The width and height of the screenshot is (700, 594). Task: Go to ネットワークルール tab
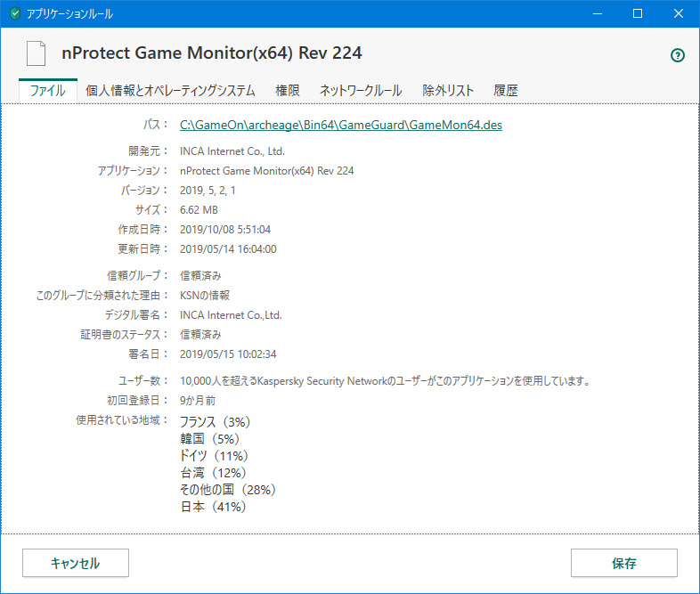tap(361, 91)
